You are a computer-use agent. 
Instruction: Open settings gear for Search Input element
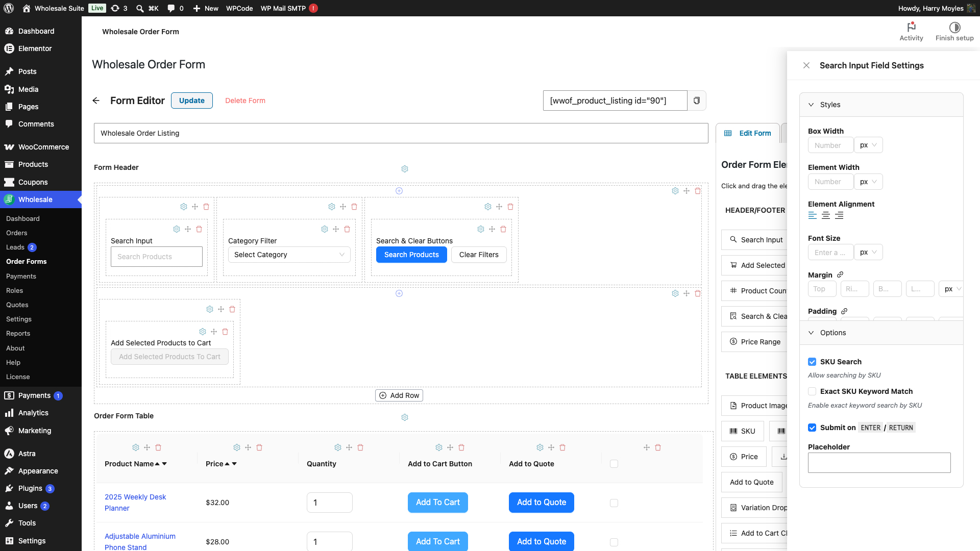coord(177,229)
